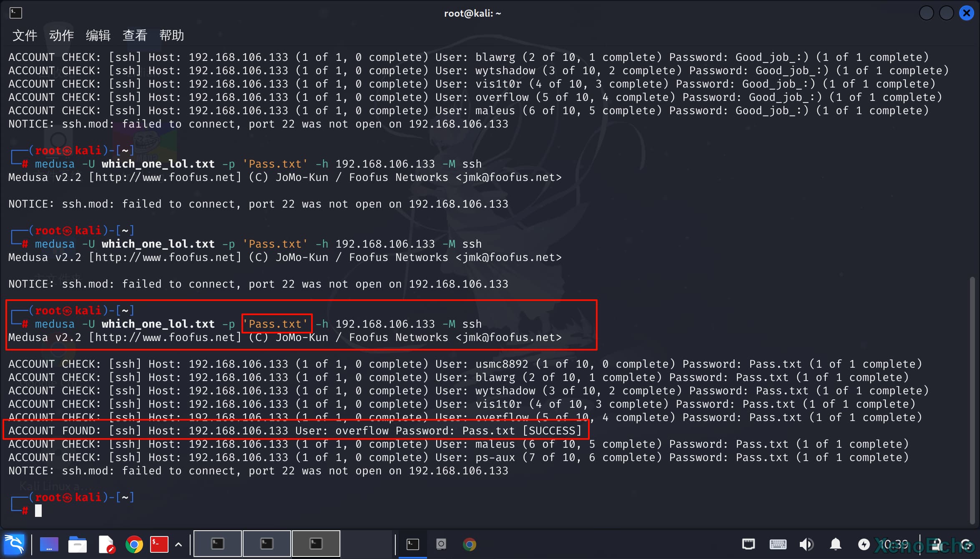Switch to the second workspace

(267, 544)
